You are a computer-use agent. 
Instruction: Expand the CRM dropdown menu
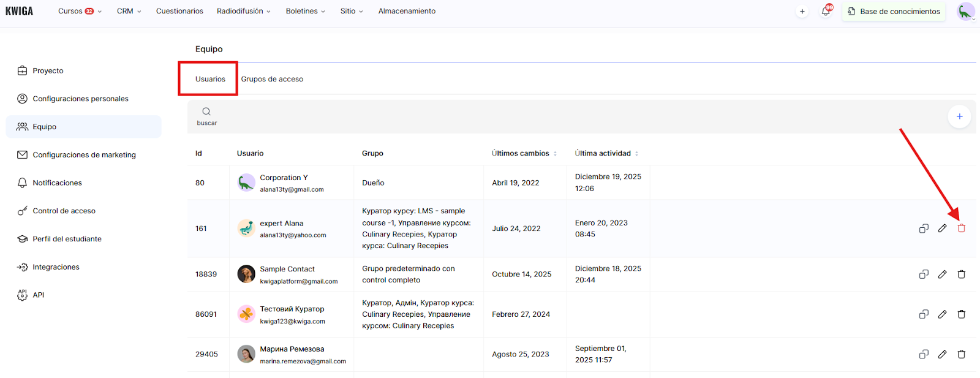[129, 11]
